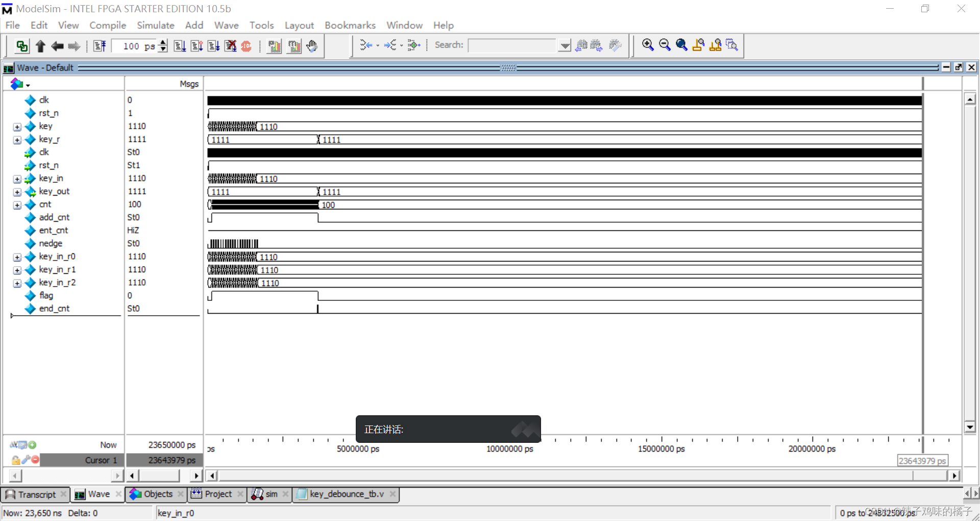This screenshot has width=980, height=521.
Task: Select the flag signal
Action: click(46, 296)
